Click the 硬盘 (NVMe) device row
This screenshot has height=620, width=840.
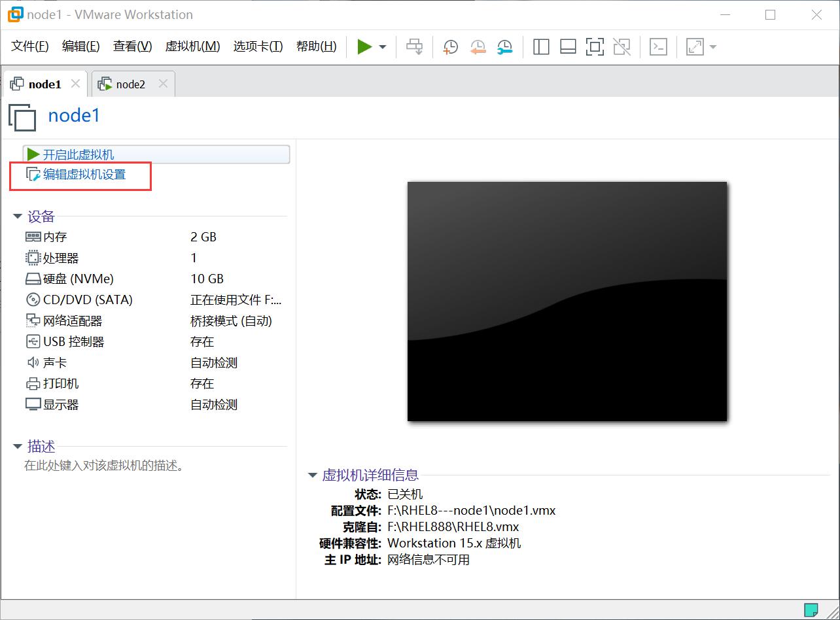[154, 279]
